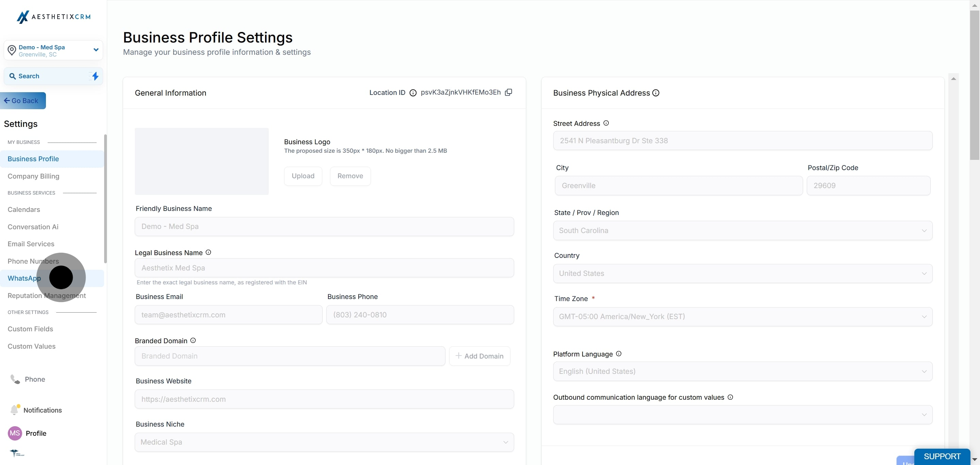Viewport: 980px width, 465px height.
Task: Click the Outbound communication language info icon
Action: tap(730, 397)
